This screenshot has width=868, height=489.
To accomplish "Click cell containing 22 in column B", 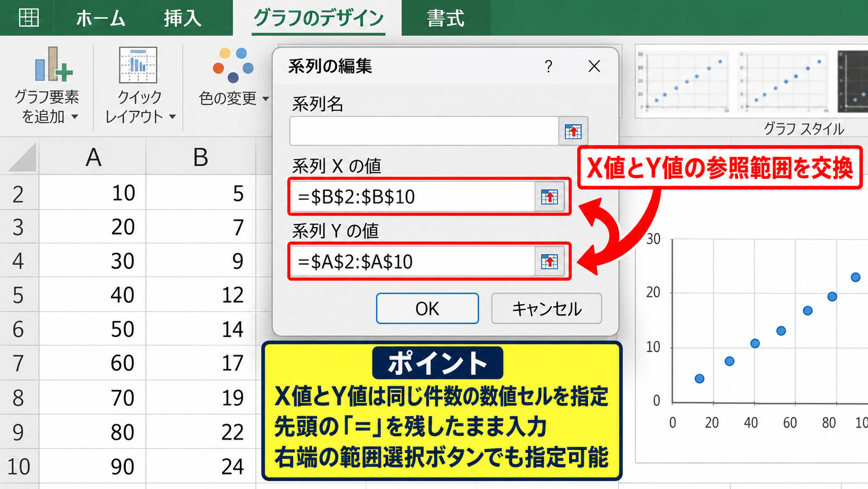I will click(201, 432).
